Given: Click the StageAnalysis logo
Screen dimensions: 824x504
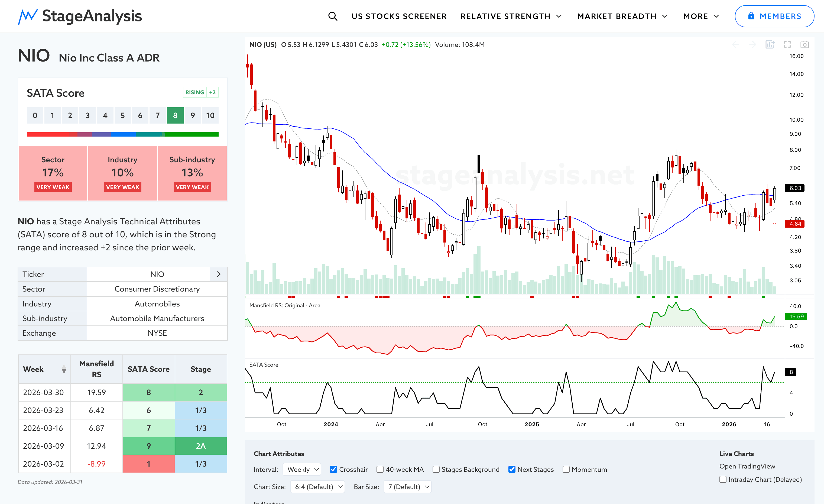Looking at the screenshot, I should tap(80, 16).
